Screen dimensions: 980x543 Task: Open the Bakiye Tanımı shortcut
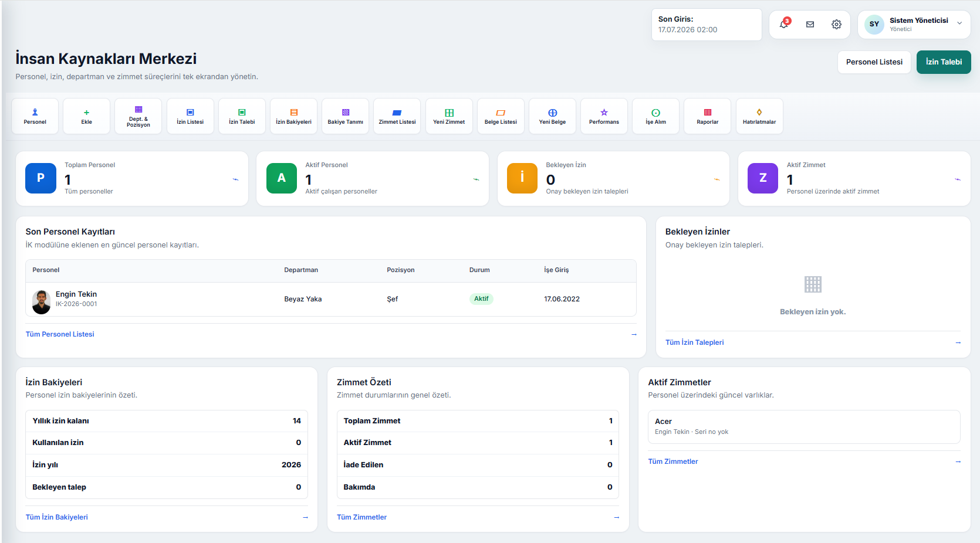[345, 116]
